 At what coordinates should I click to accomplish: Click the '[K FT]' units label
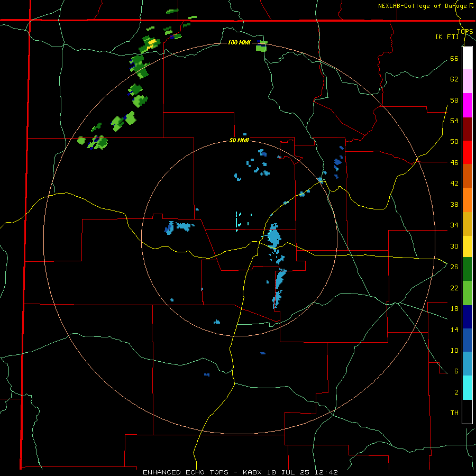tap(447, 37)
